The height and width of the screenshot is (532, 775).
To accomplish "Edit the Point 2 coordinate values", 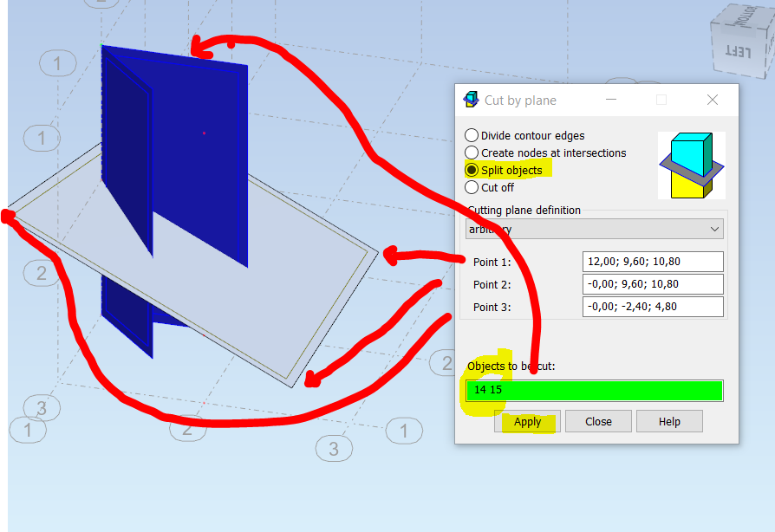I will (x=653, y=283).
